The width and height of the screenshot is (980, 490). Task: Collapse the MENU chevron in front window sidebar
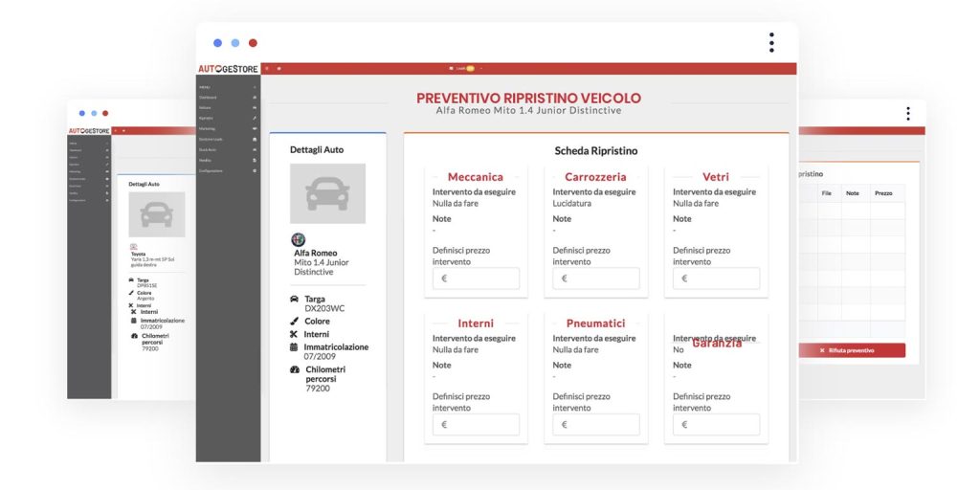tap(255, 87)
